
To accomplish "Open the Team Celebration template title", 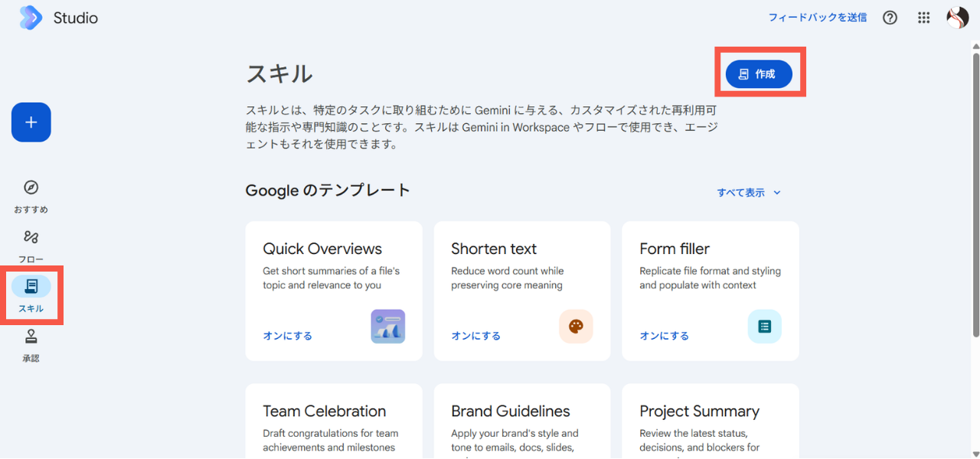I will click(x=325, y=412).
